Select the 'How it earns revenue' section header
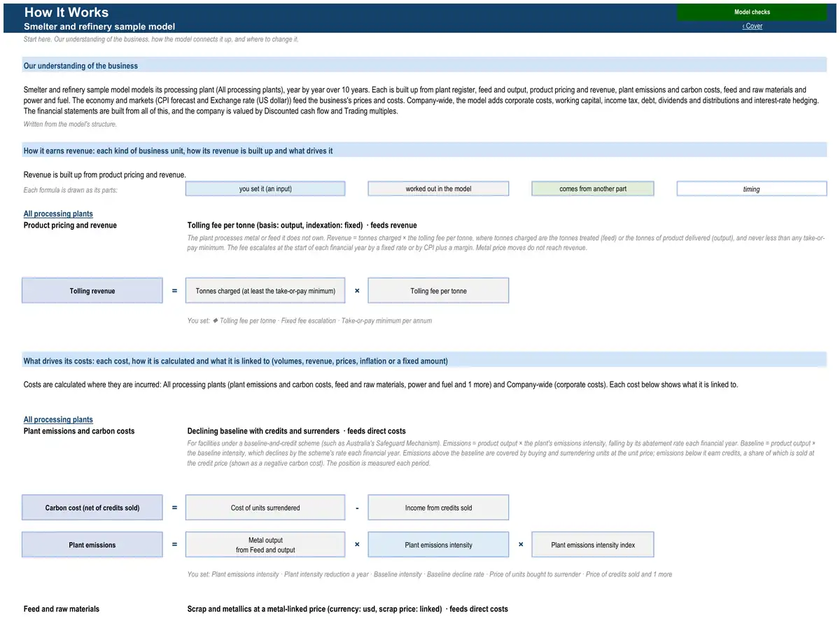The image size is (840, 617). pos(424,151)
